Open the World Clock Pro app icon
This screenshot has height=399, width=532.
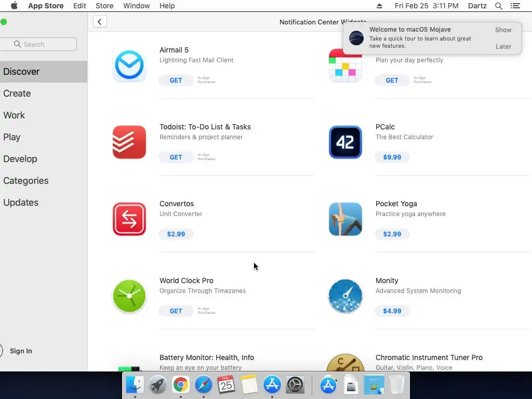pos(129,296)
